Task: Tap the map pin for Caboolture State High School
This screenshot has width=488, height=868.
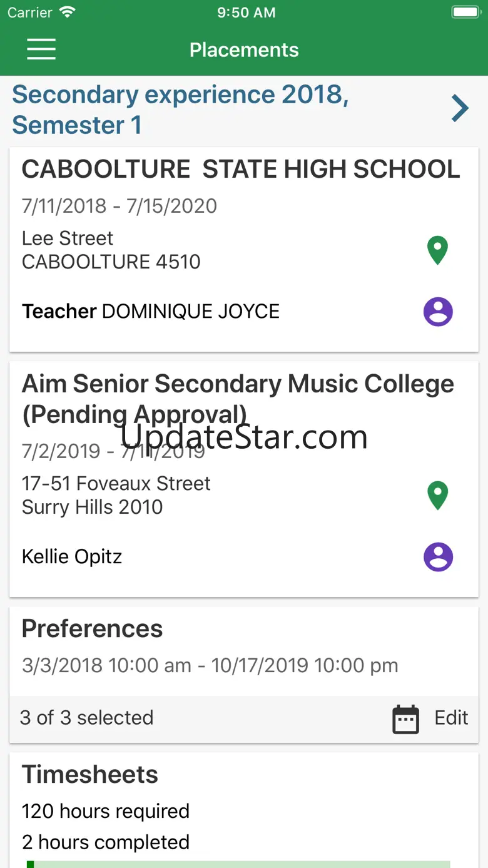Action: [x=437, y=250]
